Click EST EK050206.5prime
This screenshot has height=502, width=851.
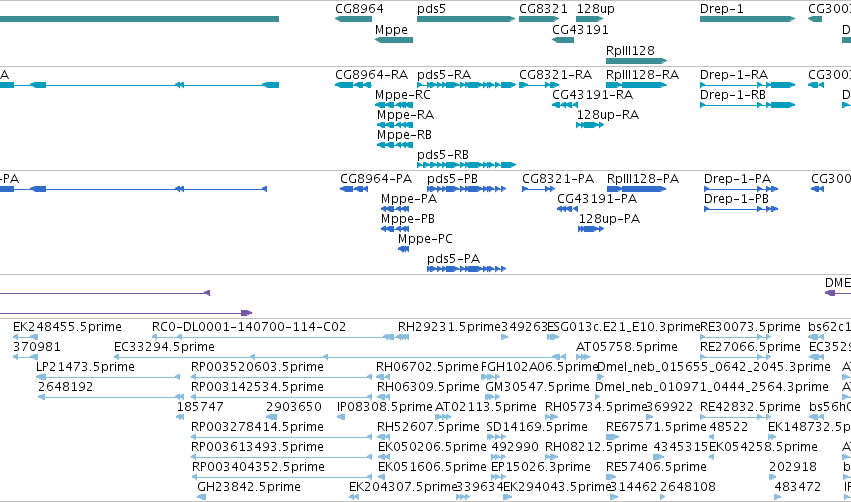tap(432, 448)
